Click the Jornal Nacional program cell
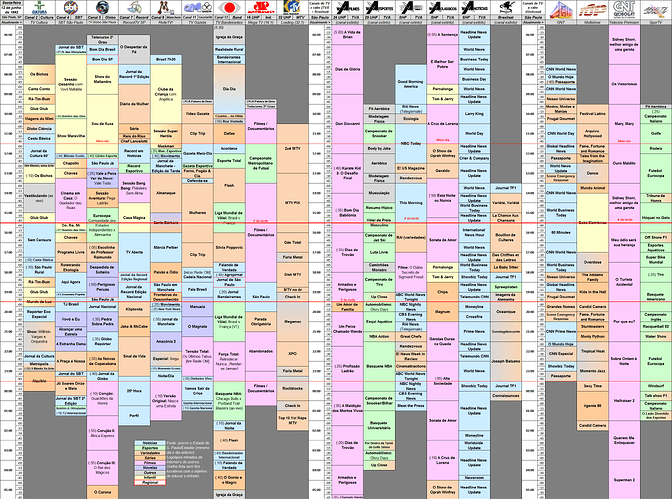Screen dimensions: 672x499 pyautogui.click(x=102, y=307)
